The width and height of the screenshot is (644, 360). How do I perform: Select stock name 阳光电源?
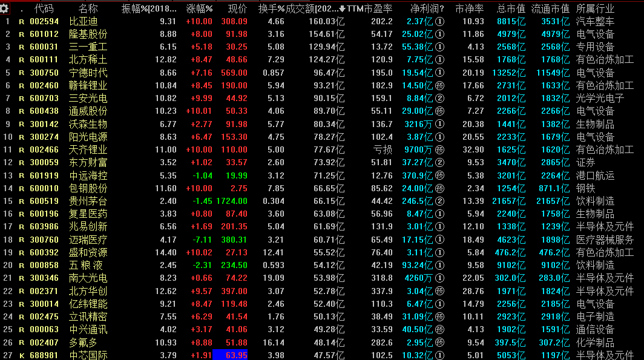pos(88,137)
